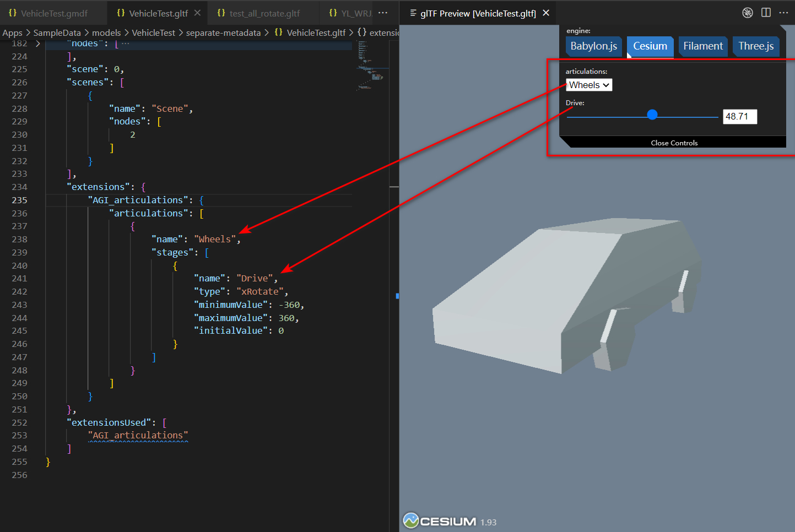
Task: Open the editor tabs overflow menu
Action: (383, 13)
